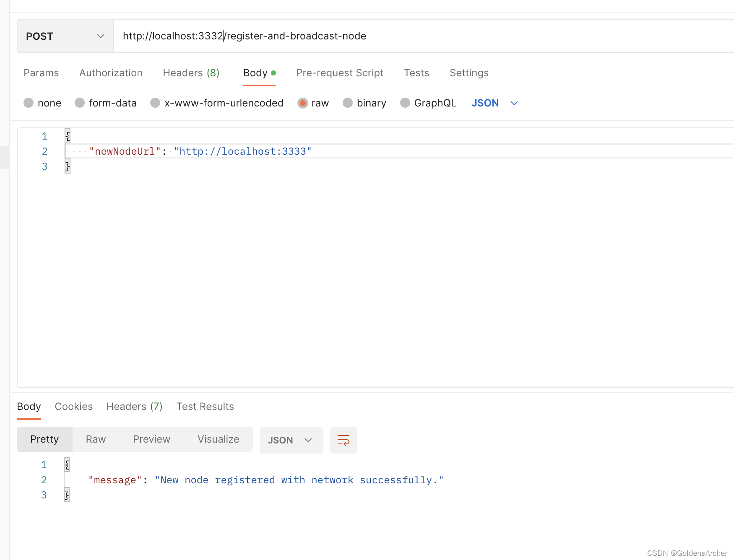The height and width of the screenshot is (560, 734).
Task: Switch to Preview response view
Action: click(151, 439)
